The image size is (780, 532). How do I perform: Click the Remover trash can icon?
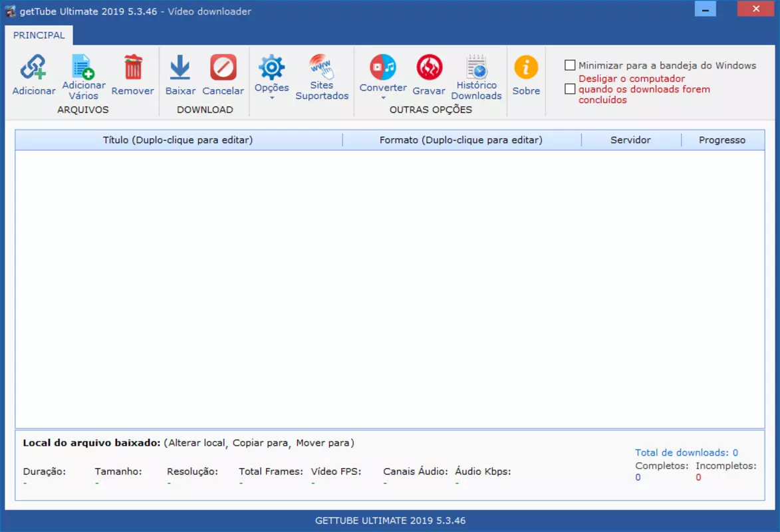point(133,67)
